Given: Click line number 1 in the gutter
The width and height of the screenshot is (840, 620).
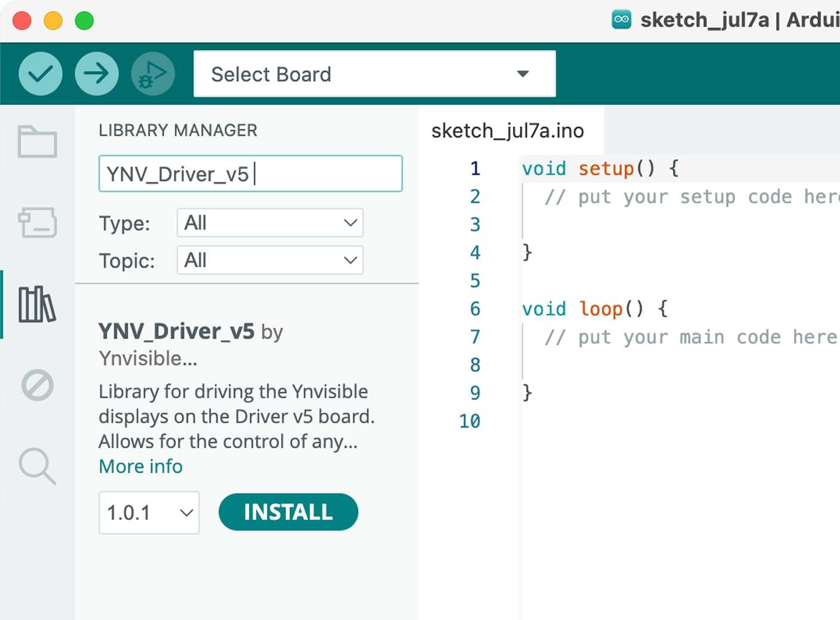Looking at the screenshot, I should pos(475,169).
